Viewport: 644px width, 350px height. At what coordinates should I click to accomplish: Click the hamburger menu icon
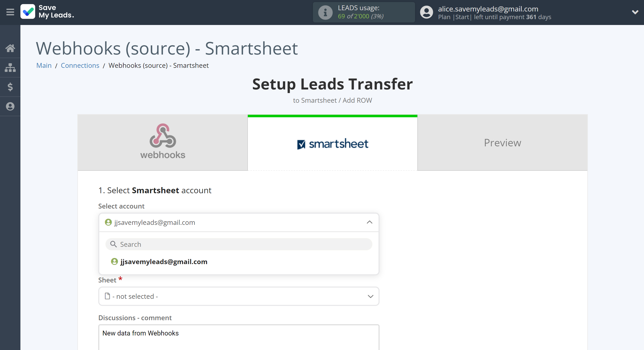(x=10, y=12)
